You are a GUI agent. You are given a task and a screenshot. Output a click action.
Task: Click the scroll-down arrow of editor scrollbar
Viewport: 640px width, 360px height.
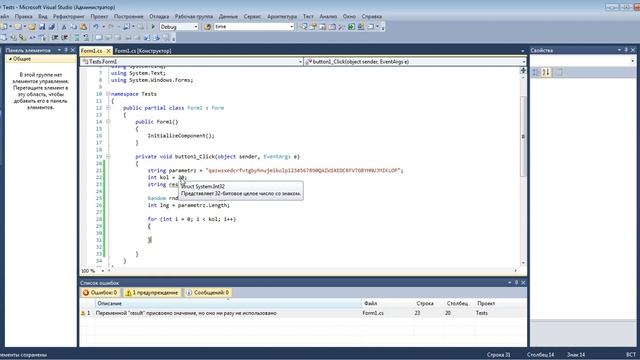click(523, 263)
